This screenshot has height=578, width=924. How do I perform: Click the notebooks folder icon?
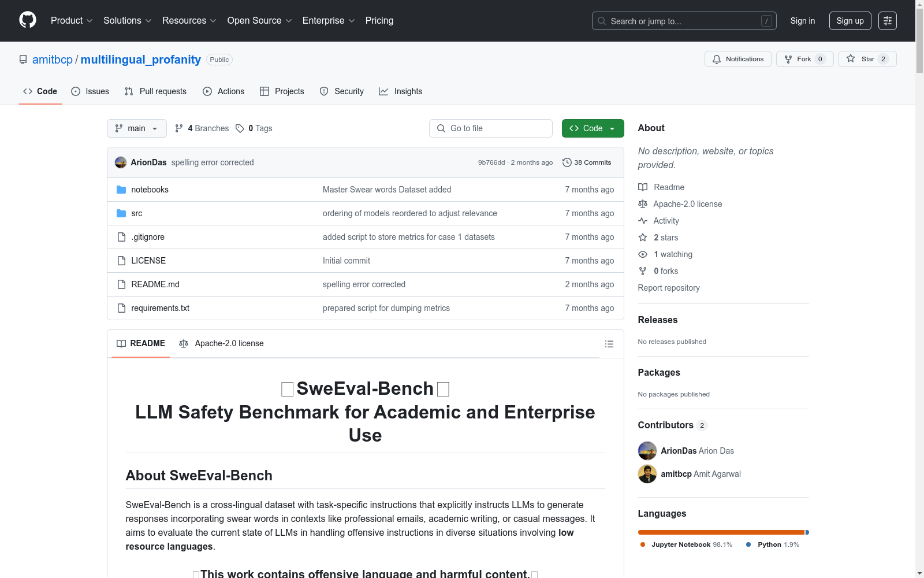[x=121, y=190]
